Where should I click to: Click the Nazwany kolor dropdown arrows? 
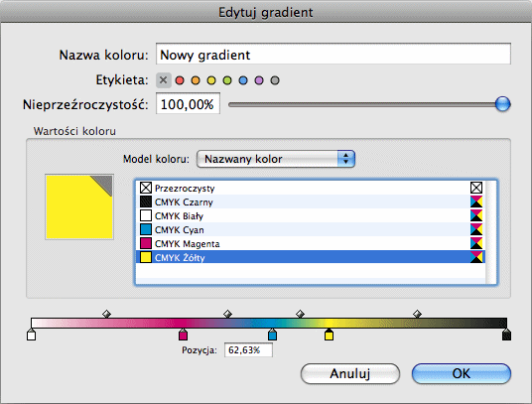346,159
